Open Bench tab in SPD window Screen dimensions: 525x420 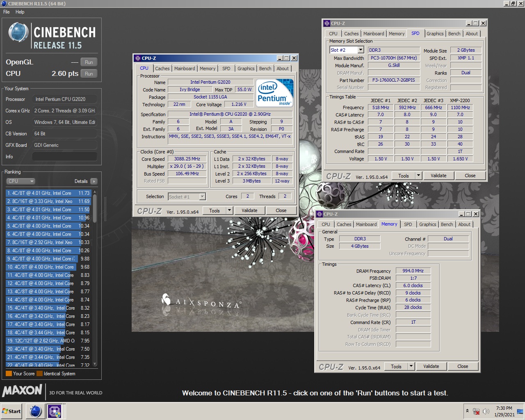(x=454, y=34)
